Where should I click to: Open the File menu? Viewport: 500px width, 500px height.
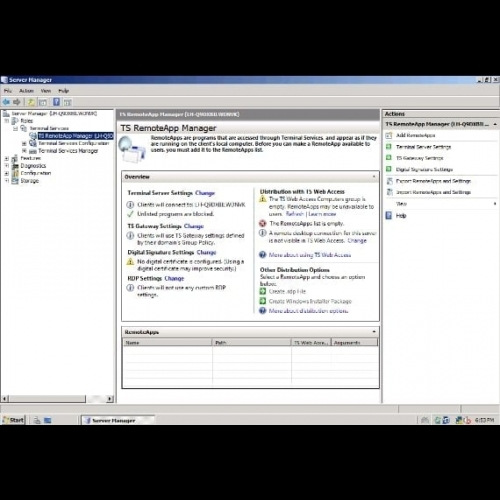click(x=8, y=91)
